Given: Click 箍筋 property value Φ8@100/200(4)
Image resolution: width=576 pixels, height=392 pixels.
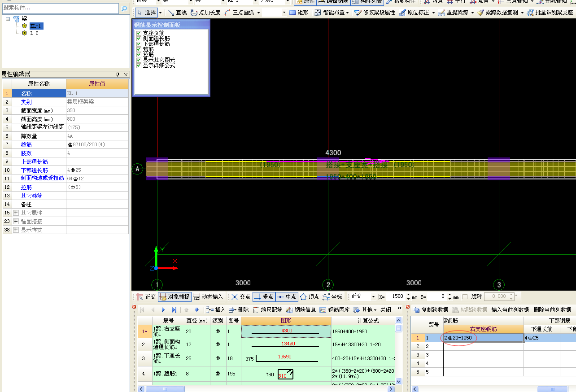Looking at the screenshot, I should (97, 145).
